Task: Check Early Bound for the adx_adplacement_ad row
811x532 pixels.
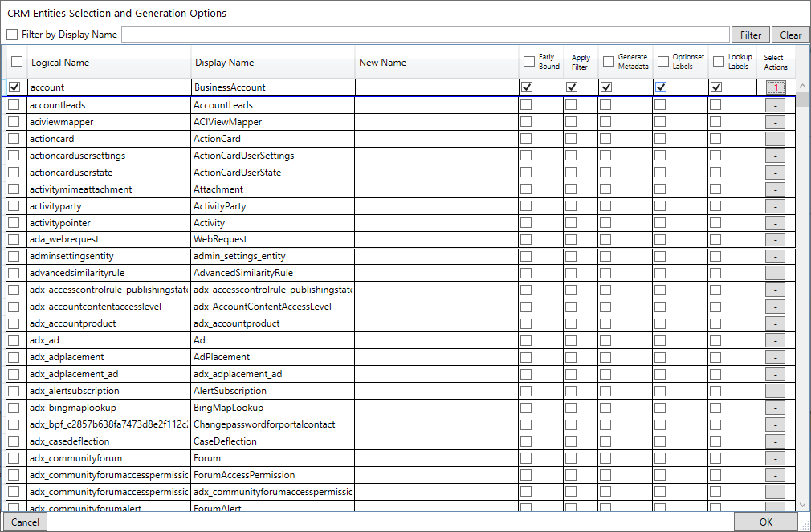Action: pos(525,374)
